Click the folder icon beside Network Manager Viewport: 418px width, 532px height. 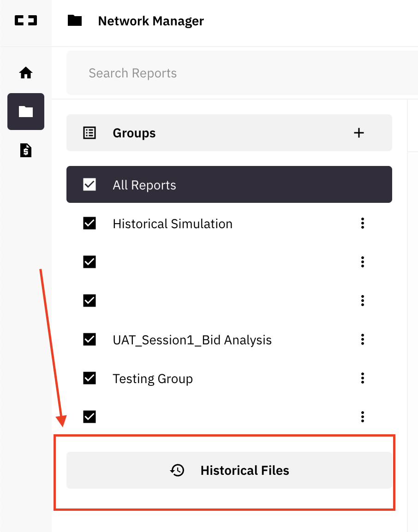pyautogui.click(x=75, y=20)
